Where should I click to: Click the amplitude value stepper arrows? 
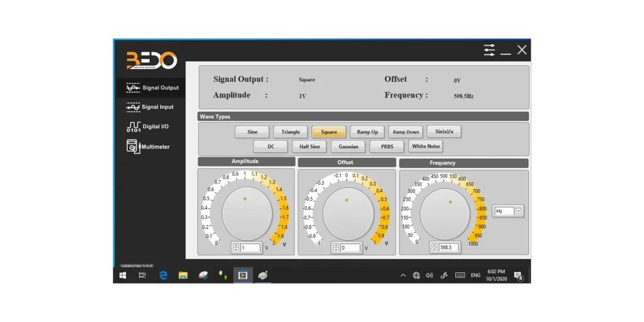point(236,248)
